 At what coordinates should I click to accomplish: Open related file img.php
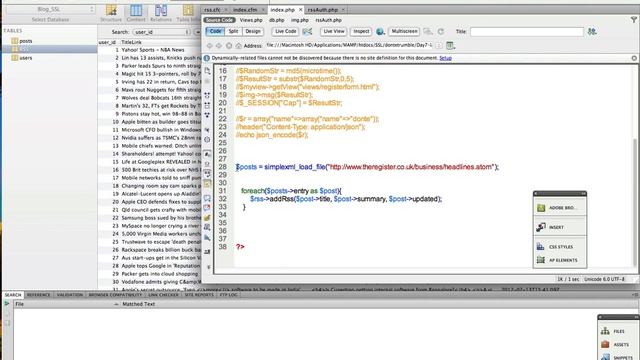coord(300,20)
